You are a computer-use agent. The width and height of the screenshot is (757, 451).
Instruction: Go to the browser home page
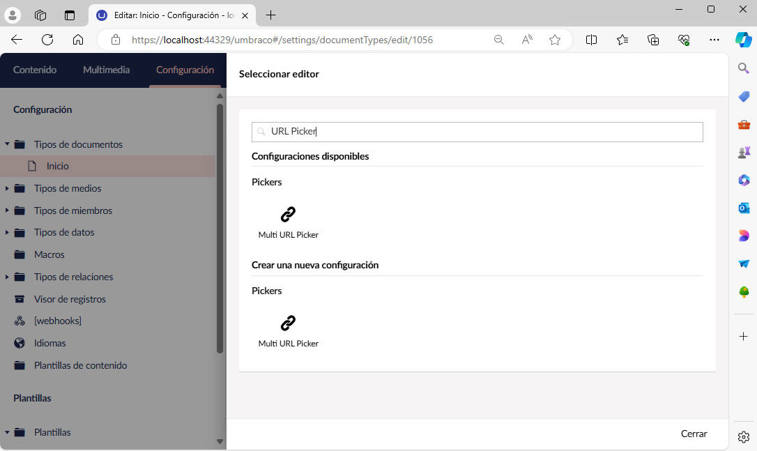point(78,40)
